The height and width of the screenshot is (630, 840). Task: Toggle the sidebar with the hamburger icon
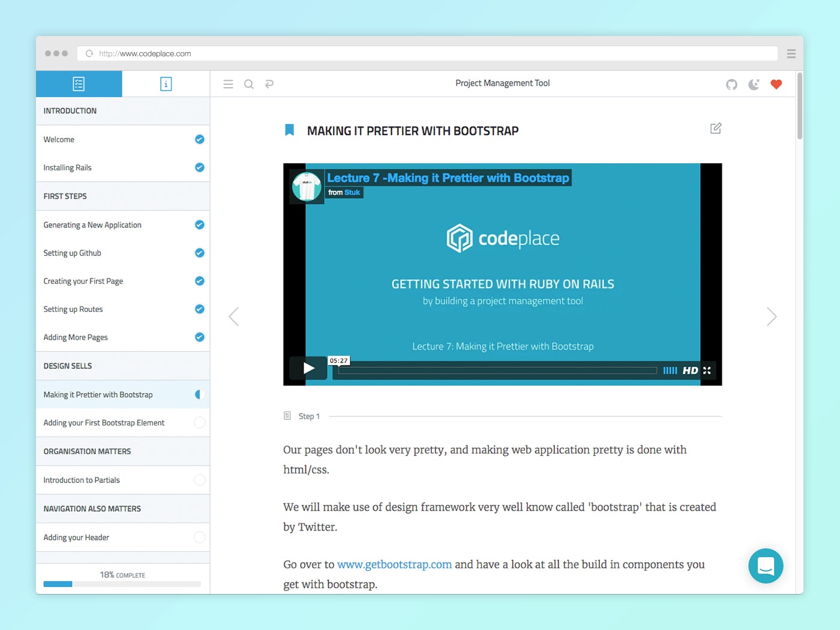tap(228, 84)
